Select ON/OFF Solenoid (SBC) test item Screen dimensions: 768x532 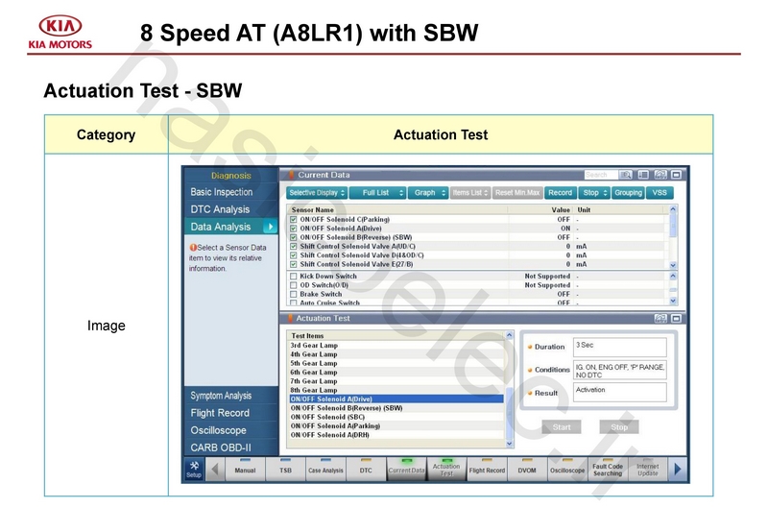coord(396,417)
